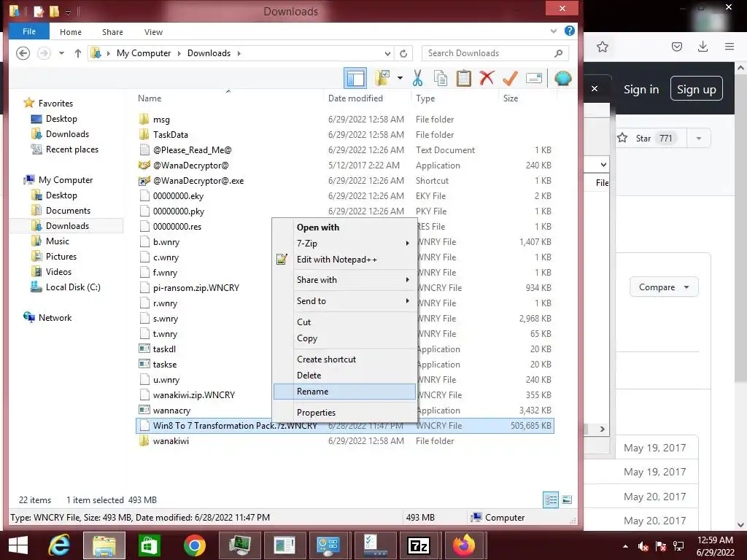Switch to large icons view icon
747x560 pixels.
(567, 499)
